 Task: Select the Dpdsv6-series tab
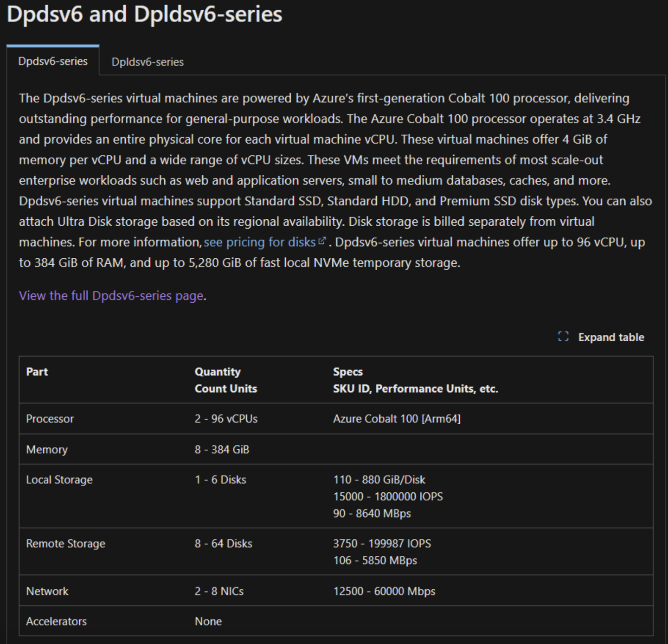53,61
